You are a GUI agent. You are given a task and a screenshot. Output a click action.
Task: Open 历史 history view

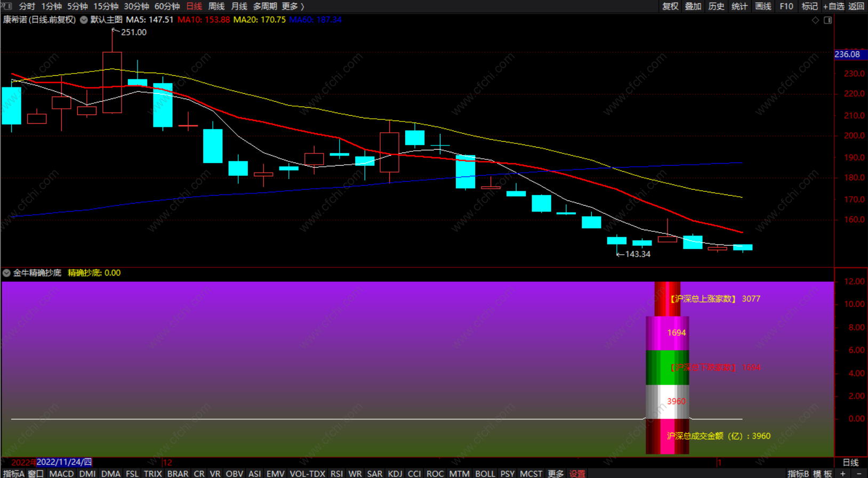pyautogui.click(x=716, y=6)
